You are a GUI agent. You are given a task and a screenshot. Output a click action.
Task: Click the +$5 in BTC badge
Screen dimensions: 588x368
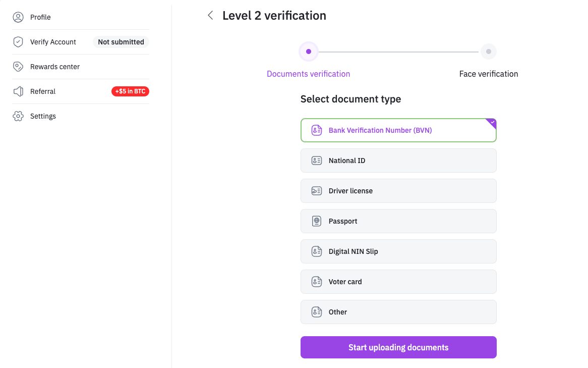pyautogui.click(x=130, y=91)
